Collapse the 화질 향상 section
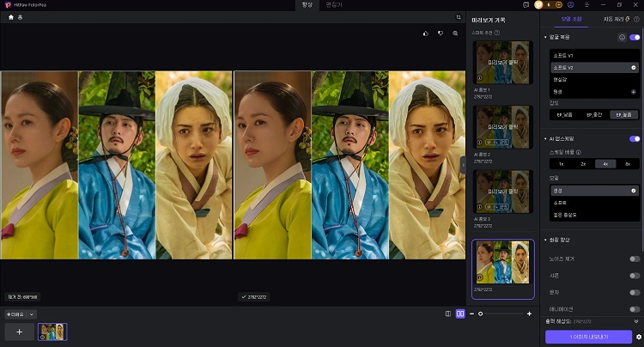Viewport: 644px width, 347px height. point(545,240)
